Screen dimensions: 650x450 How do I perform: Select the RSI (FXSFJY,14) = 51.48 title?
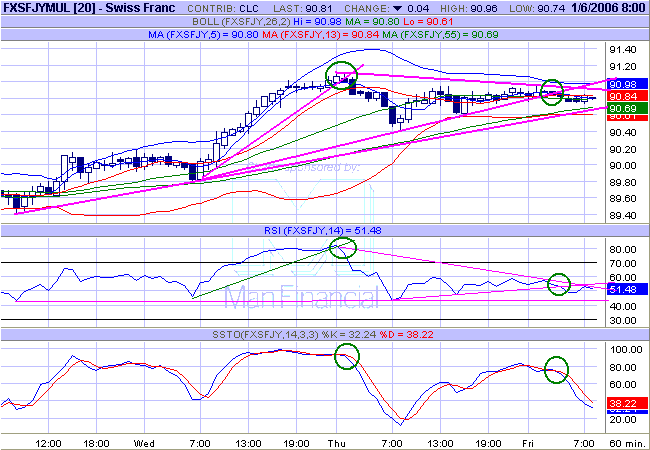point(323,230)
